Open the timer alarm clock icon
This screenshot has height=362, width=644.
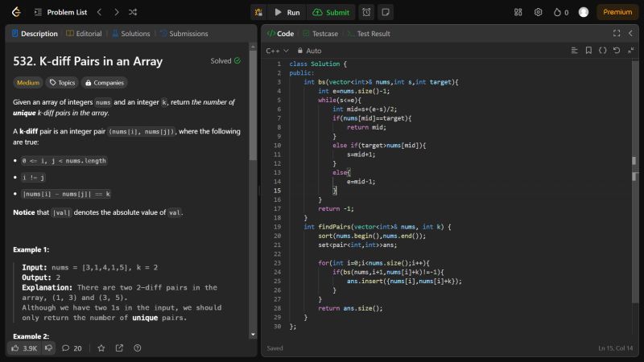tap(366, 12)
